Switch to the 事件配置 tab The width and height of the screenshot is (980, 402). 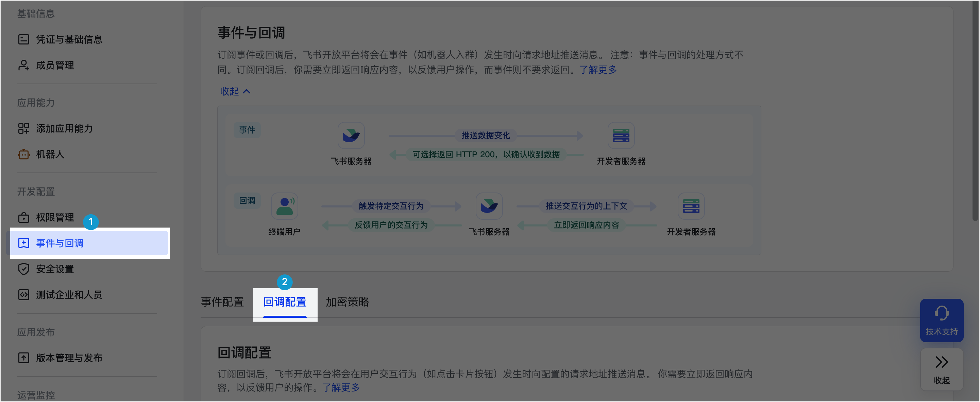222,302
